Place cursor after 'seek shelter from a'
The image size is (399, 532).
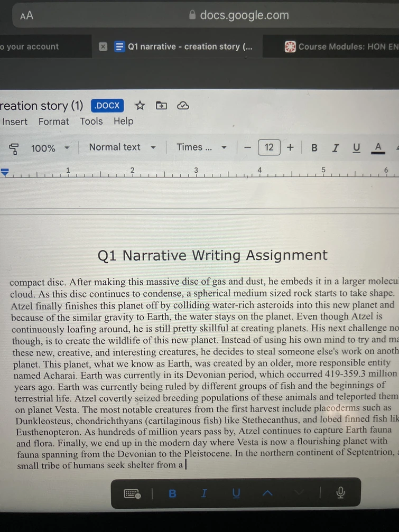pyautogui.click(x=185, y=465)
